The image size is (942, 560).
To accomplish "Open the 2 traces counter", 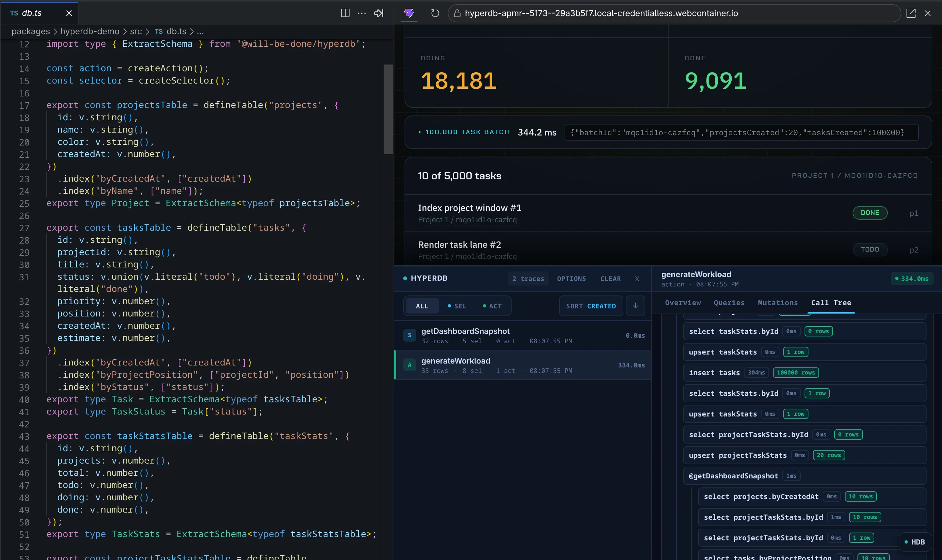I will click(x=528, y=278).
